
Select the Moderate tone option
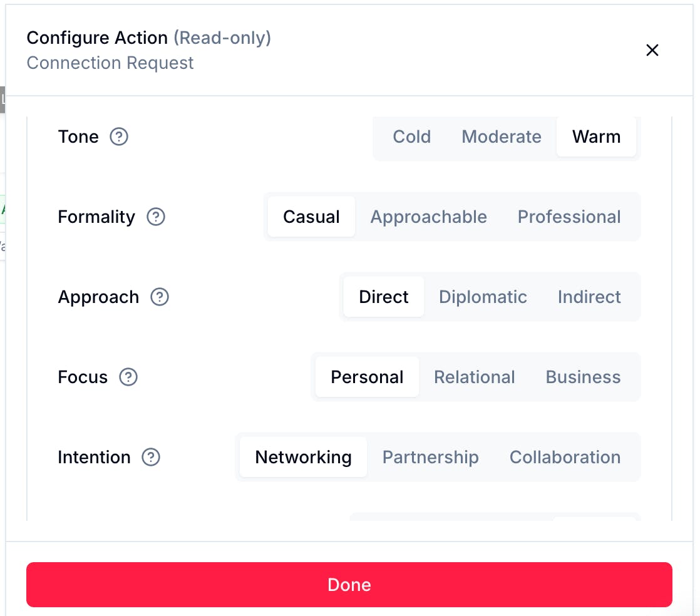click(502, 136)
